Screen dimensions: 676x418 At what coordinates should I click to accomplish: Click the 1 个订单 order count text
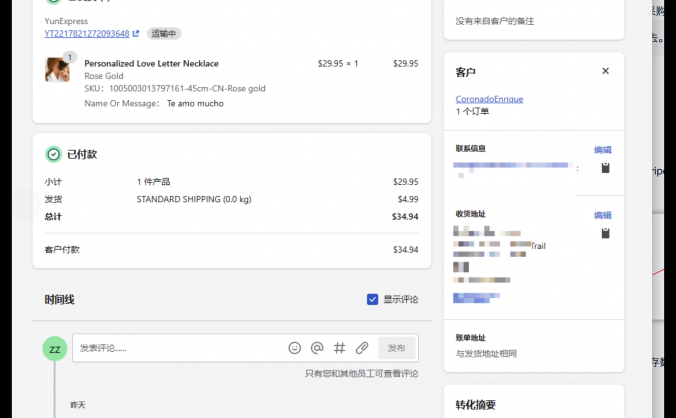coord(472,112)
